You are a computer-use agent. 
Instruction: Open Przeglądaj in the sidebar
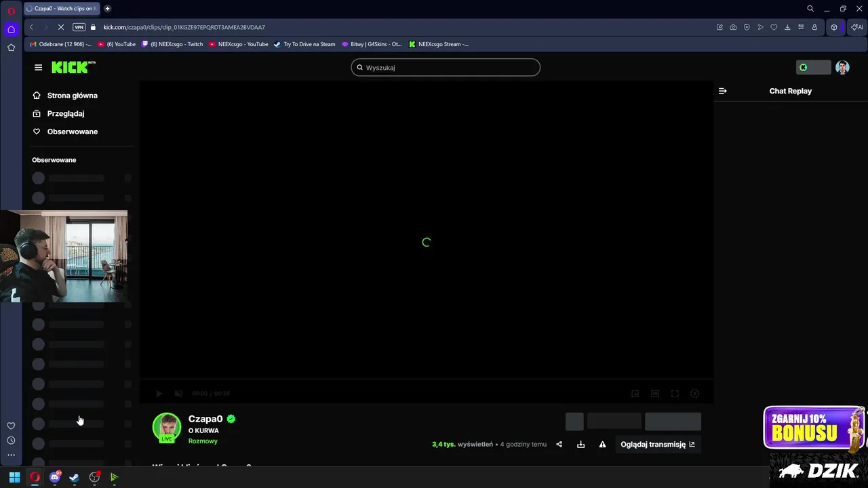click(58, 114)
